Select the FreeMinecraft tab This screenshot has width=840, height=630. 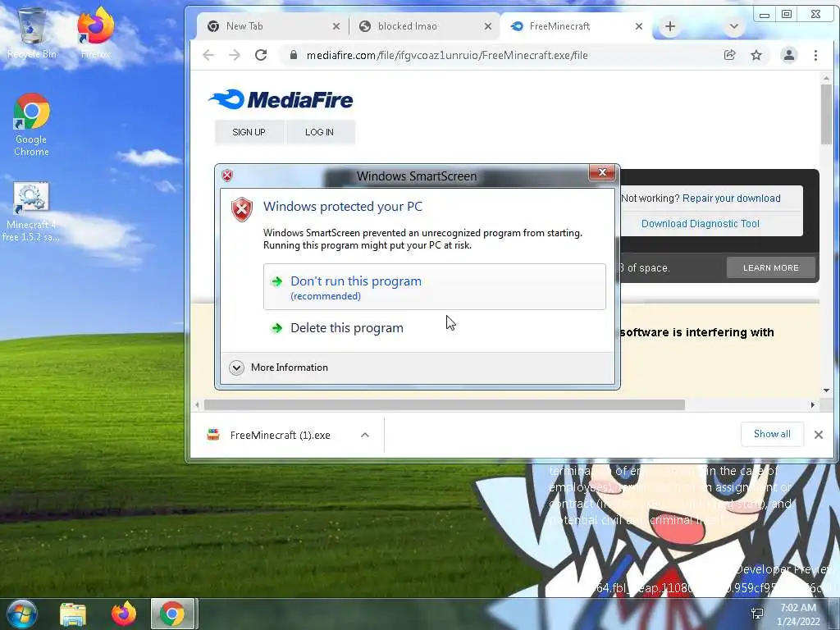(576, 26)
